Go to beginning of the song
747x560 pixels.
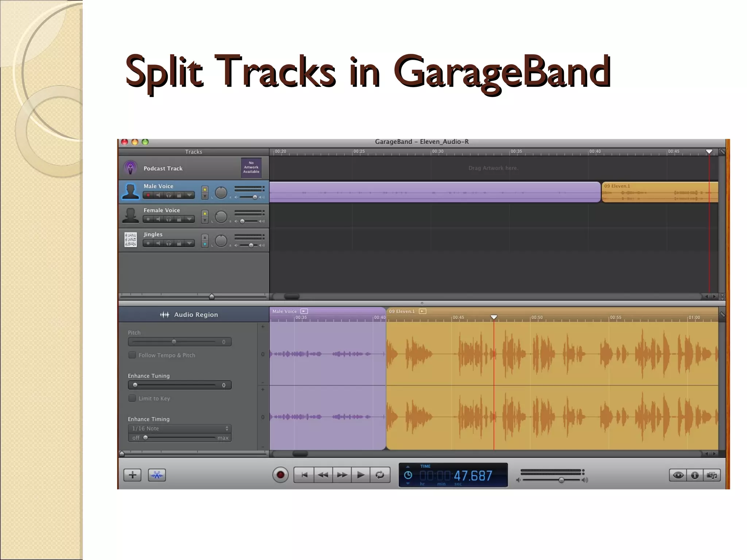point(304,475)
